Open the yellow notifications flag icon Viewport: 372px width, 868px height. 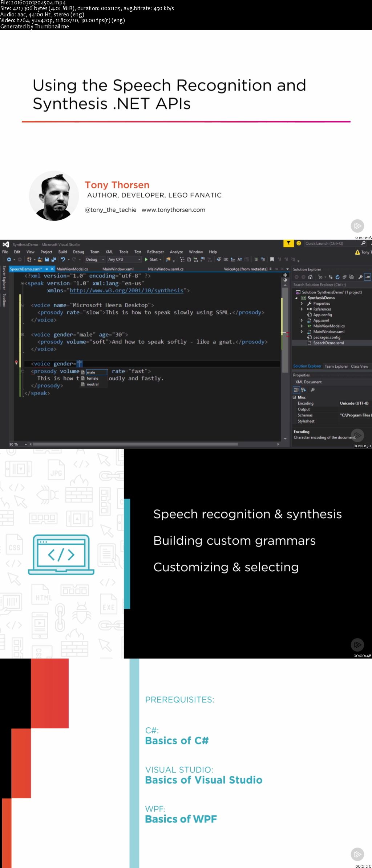point(288,243)
